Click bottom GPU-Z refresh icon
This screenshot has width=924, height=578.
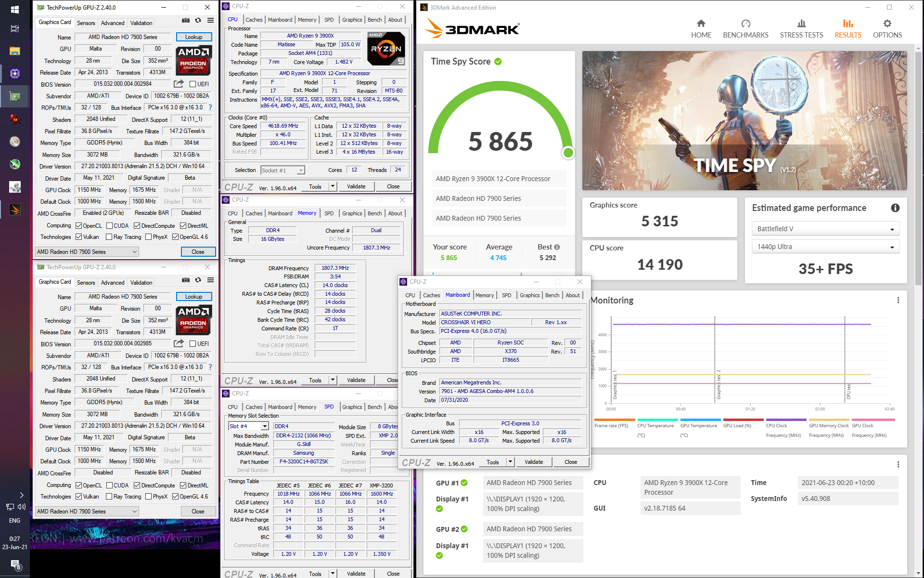tap(198, 280)
